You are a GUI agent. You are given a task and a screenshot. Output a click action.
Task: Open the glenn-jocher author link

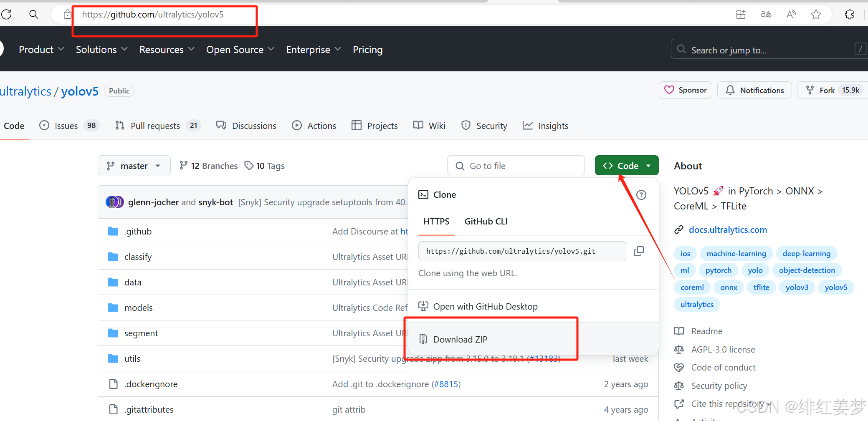coord(153,202)
